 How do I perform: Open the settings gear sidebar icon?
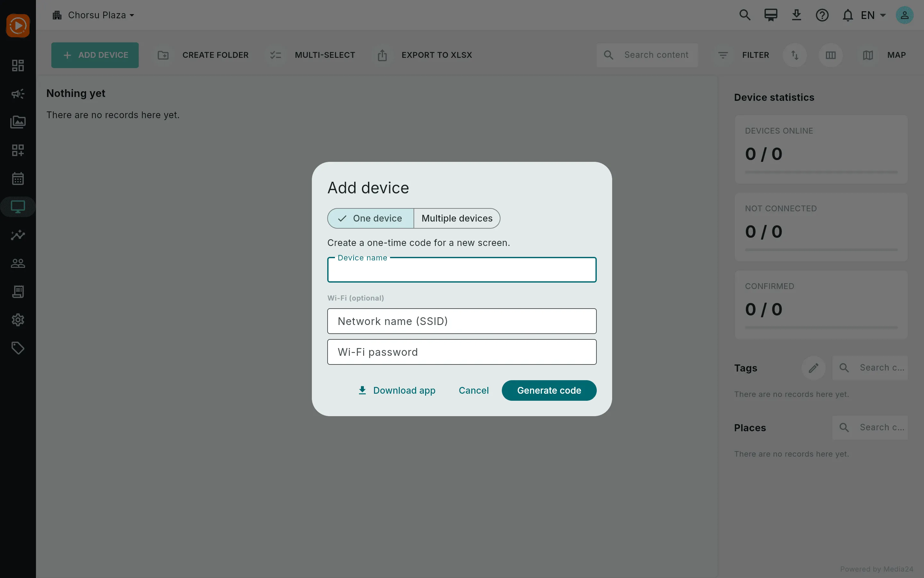click(x=18, y=320)
